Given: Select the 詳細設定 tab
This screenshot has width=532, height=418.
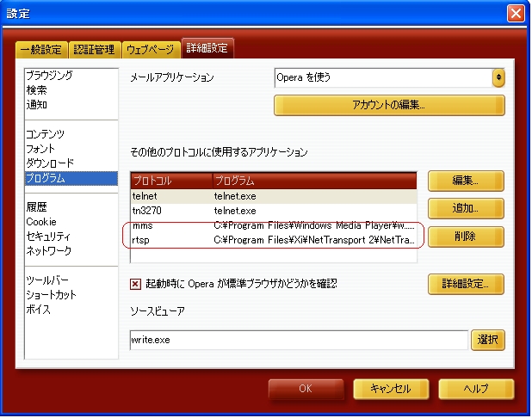Looking at the screenshot, I should (x=207, y=48).
